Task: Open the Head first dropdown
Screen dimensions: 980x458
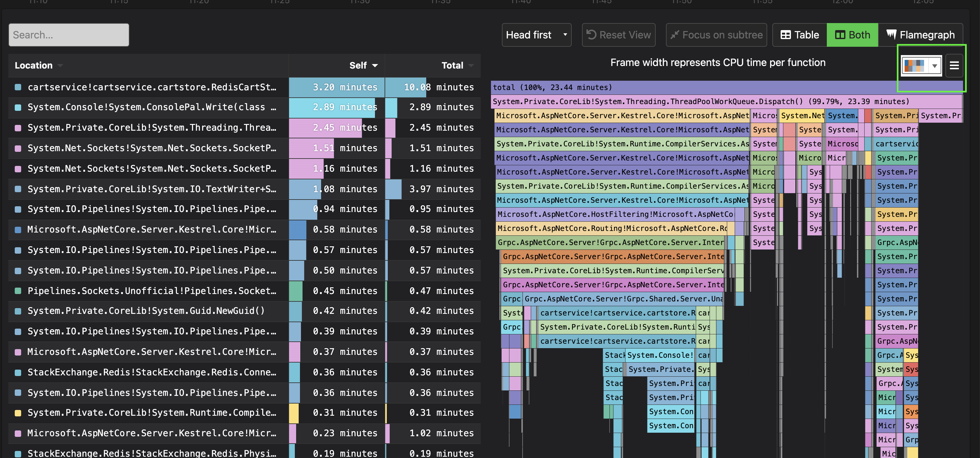Action: (x=536, y=35)
